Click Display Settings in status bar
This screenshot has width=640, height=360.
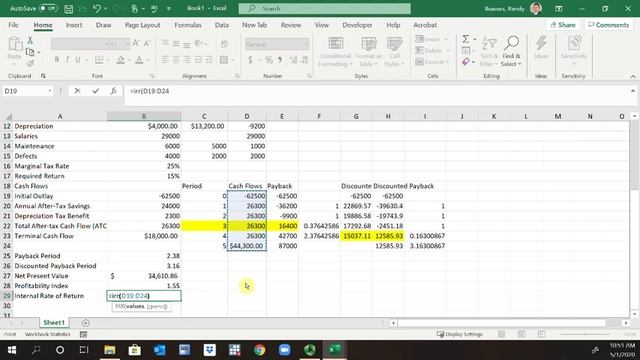click(460, 334)
